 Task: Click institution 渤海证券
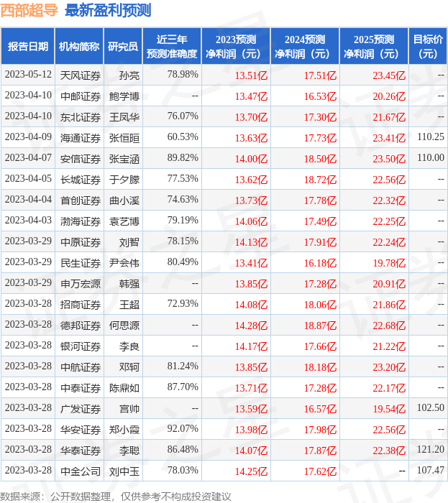pos(81,221)
